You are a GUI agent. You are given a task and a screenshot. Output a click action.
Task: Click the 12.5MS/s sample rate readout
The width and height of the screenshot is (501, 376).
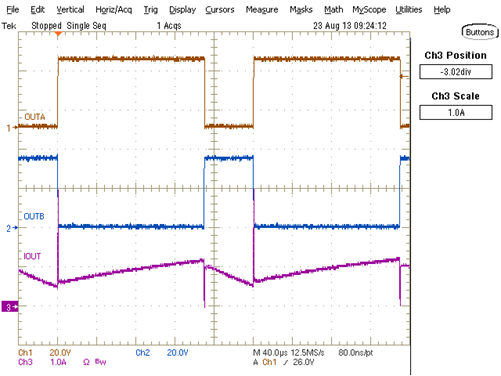pos(308,353)
